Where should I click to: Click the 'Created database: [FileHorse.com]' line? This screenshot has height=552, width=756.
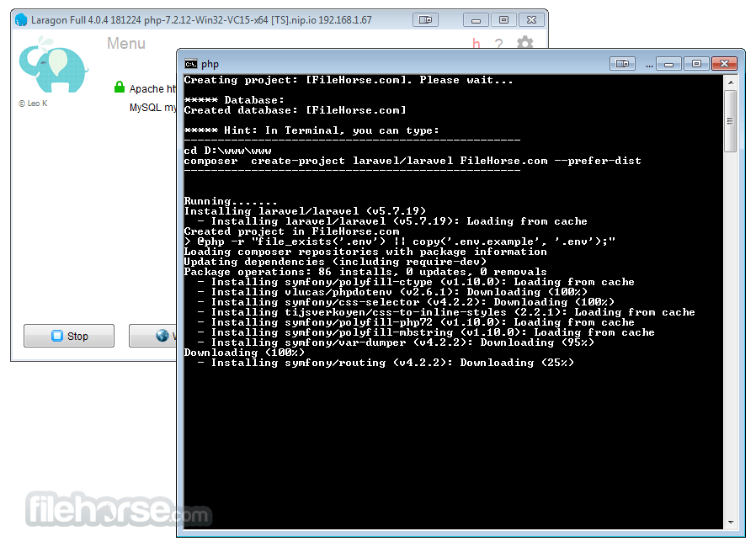click(295, 110)
